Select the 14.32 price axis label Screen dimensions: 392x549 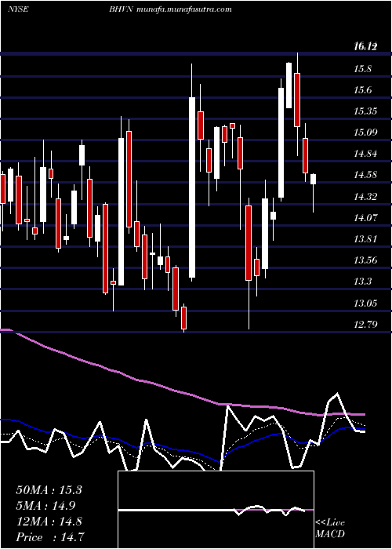tap(365, 196)
